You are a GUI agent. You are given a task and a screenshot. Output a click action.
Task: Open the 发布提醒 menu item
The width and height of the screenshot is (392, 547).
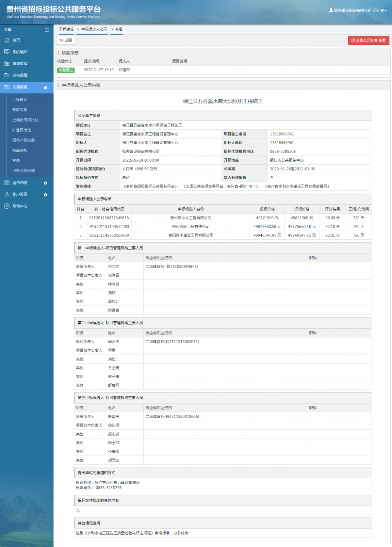[20, 75]
